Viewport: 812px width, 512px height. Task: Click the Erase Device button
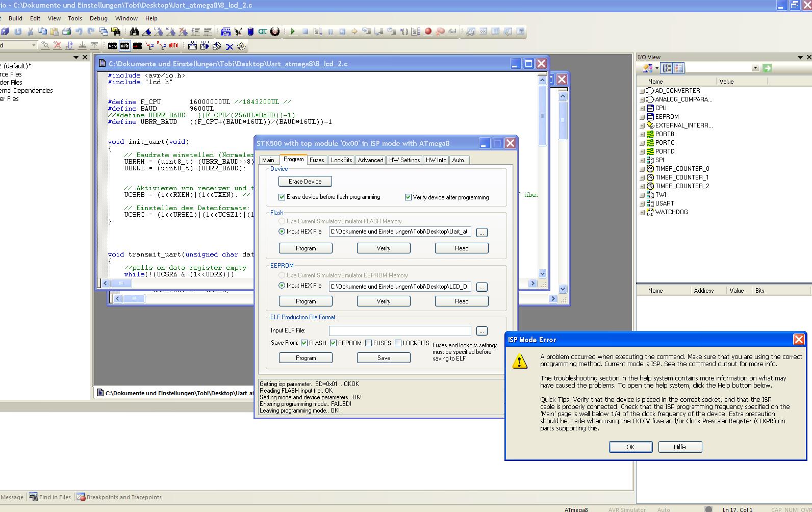305,182
